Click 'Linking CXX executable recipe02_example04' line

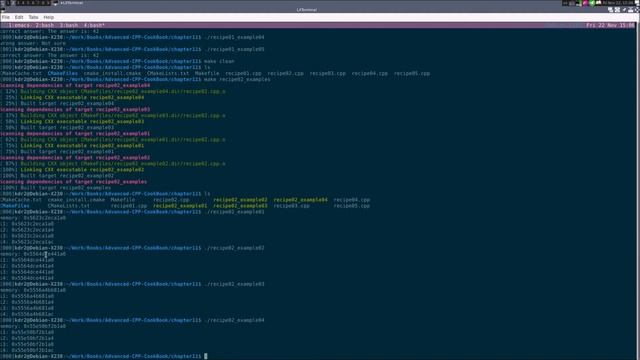pyautogui.click(x=82, y=98)
